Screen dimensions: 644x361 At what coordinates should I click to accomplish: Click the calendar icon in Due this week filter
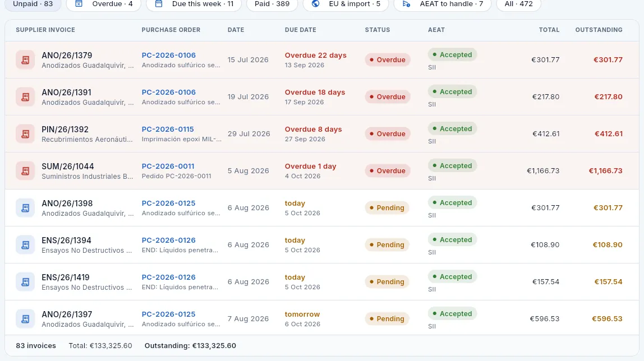click(159, 4)
